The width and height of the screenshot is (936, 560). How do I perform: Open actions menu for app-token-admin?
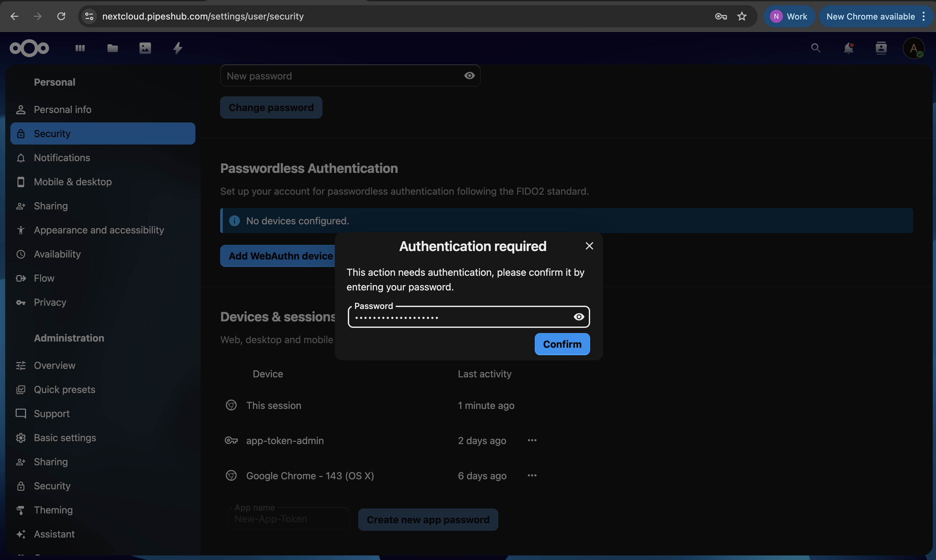pyautogui.click(x=532, y=440)
